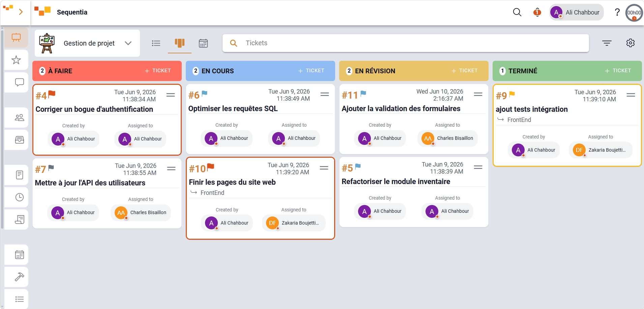Open notifications bell with badge 1
The width and height of the screenshot is (644, 309).
[x=537, y=12]
